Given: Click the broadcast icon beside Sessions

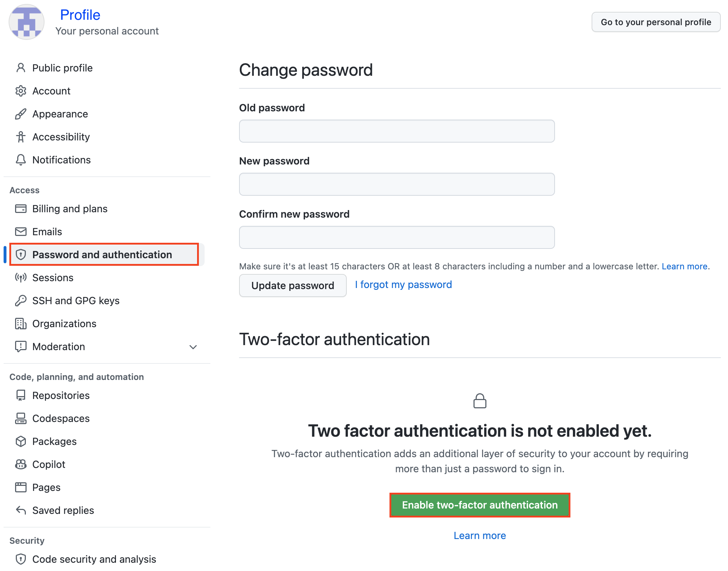Looking at the screenshot, I should click(21, 278).
